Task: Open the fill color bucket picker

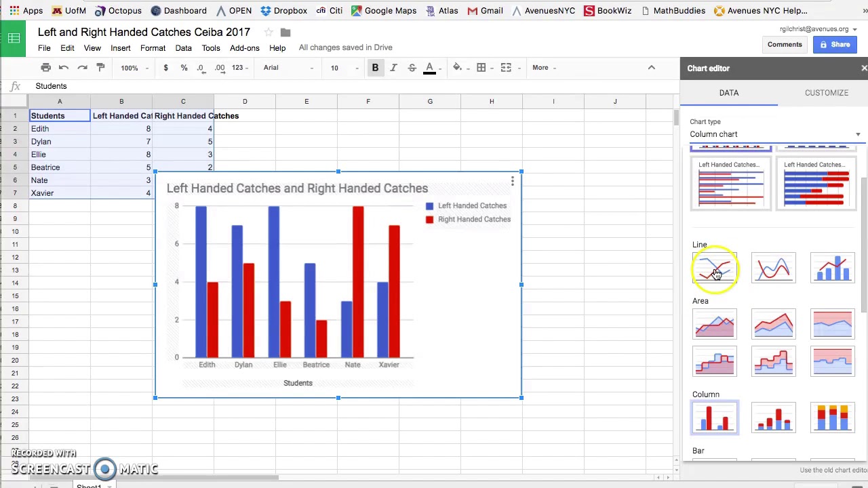Action: coord(460,68)
